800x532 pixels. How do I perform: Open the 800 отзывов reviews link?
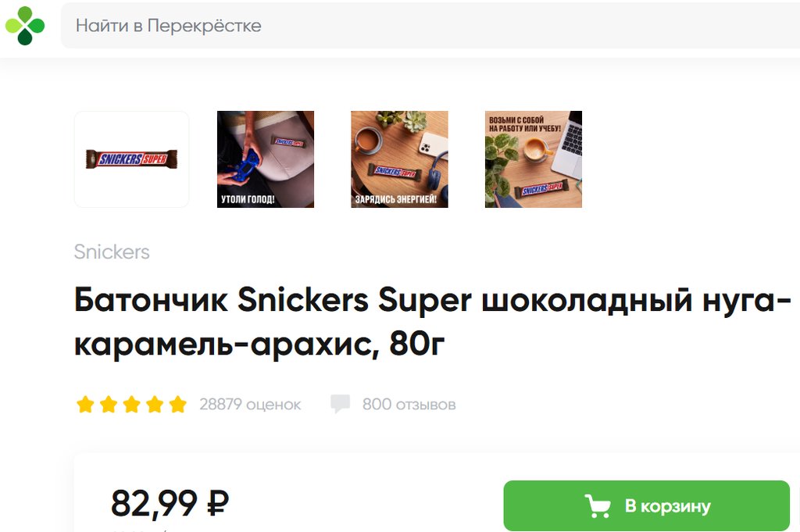[x=409, y=405]
